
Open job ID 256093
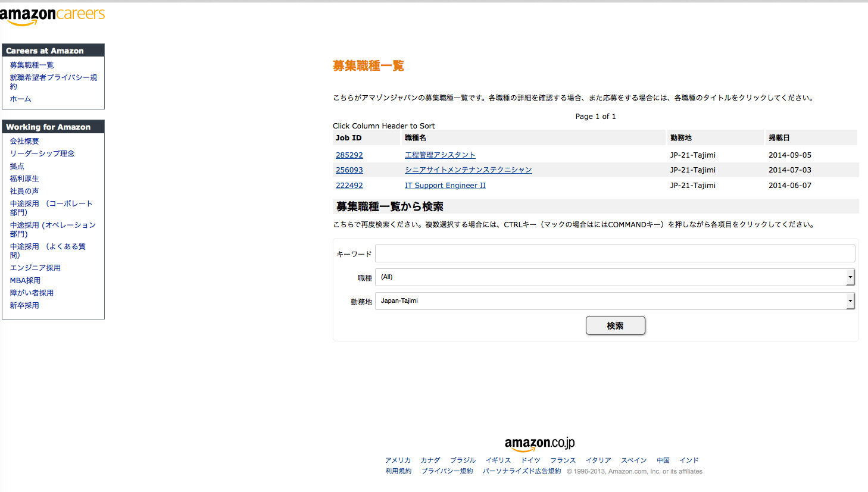tap(349, 170)
